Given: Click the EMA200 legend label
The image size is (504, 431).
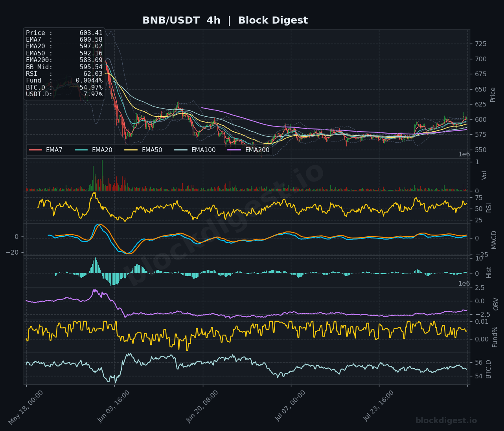Looking at the screenshot, I should (257, 150).
